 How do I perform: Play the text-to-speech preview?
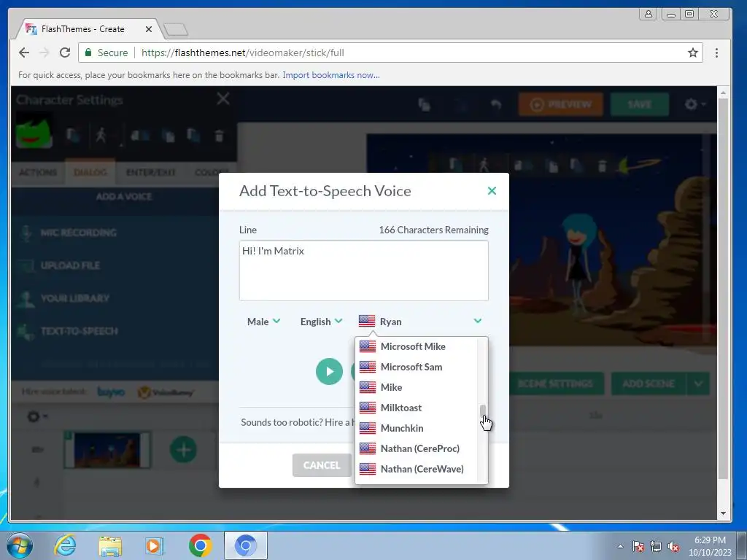click(x=329, y=371)
